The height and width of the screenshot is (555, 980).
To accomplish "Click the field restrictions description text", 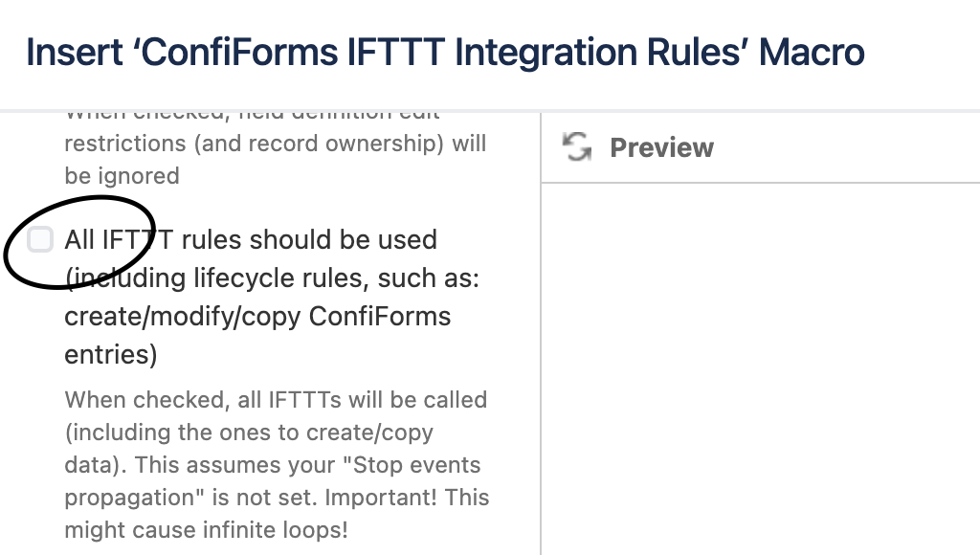I will click(x=275, y=144).
